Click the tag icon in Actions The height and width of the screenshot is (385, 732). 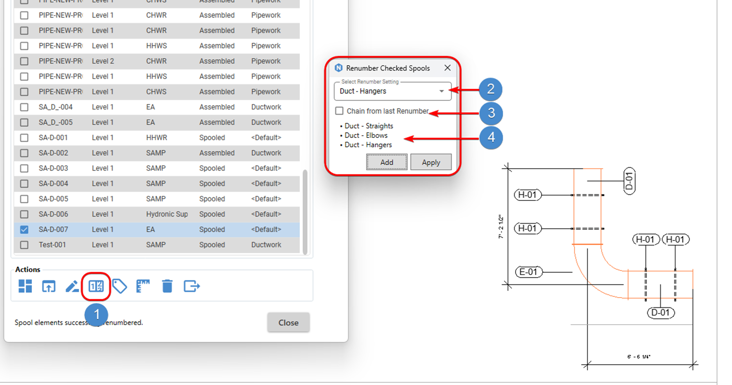[x=120, y=286]
